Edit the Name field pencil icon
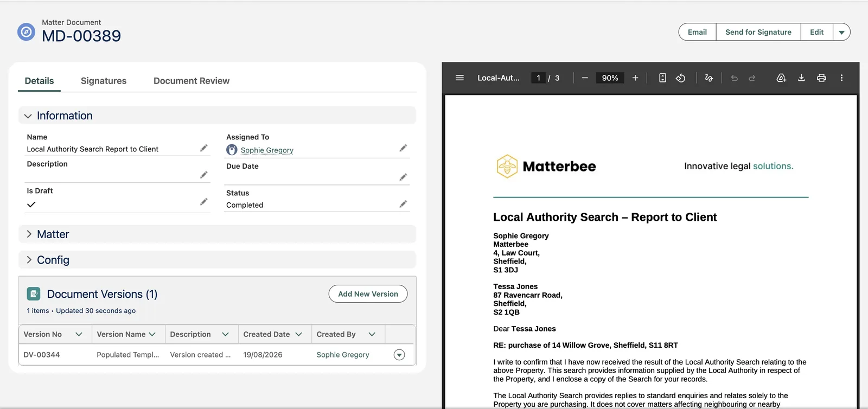Viewport: 868px width, 409px height. point(204,148)
